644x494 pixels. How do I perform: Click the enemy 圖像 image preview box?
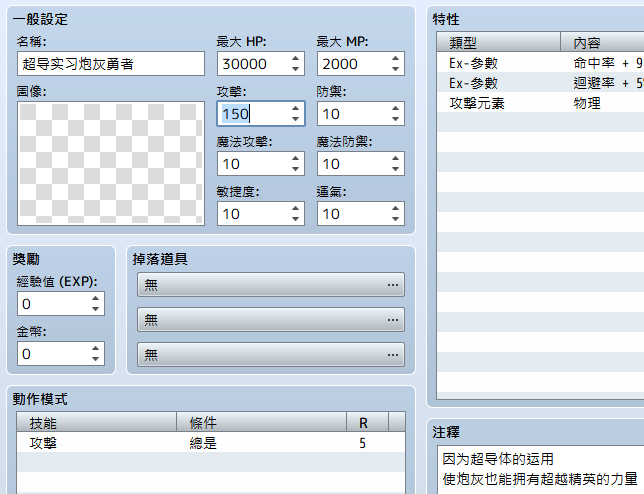point(111,163)
